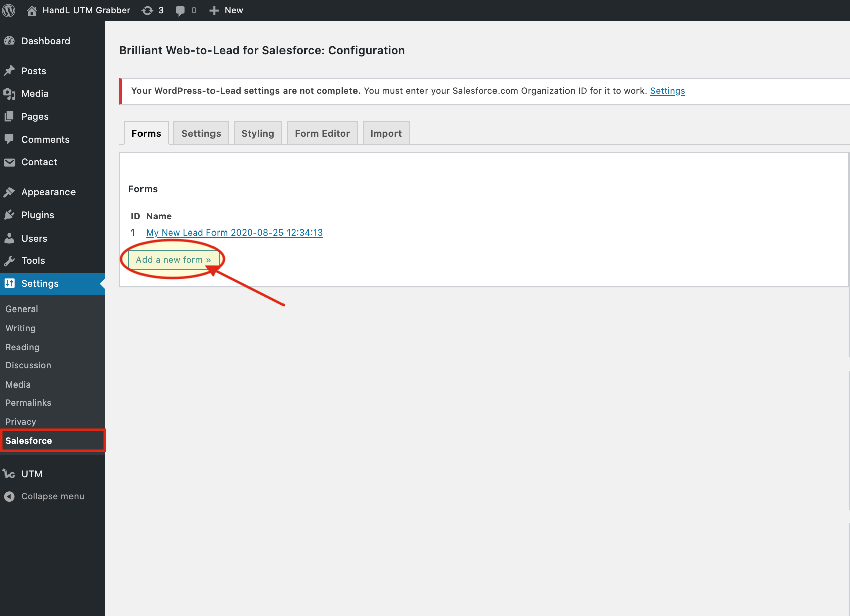
Task: Go to Users section
Action: pos(34,239)
